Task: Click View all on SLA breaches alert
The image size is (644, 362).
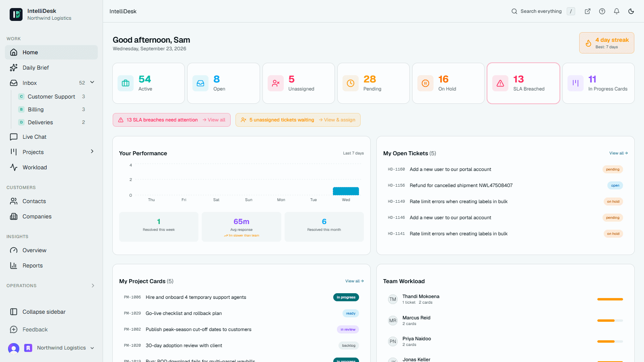Action: click(x=214, y=120)
